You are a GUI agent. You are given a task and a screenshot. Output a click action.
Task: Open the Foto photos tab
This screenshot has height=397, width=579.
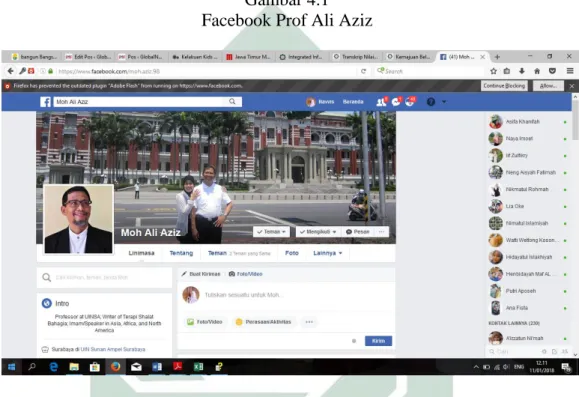point(292,253)
